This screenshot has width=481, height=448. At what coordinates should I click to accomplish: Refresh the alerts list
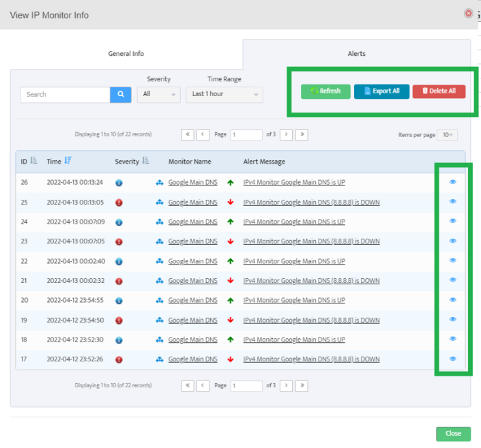[325, 91]
